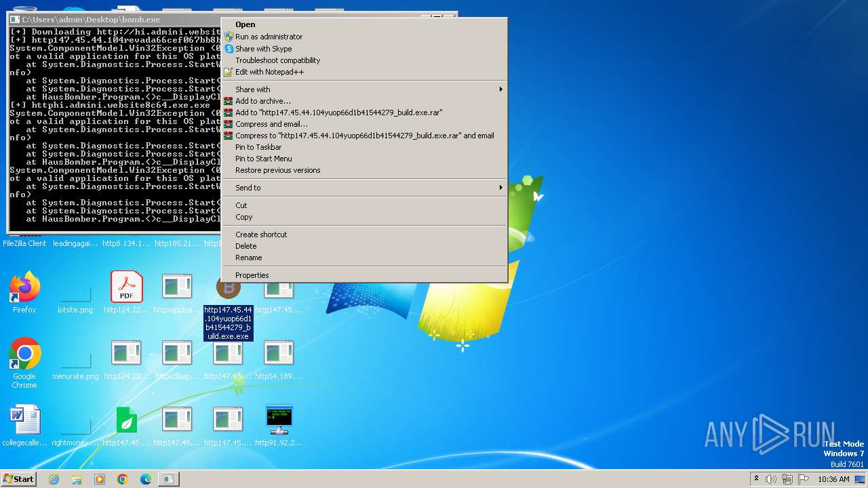Open Windows Explorer from taskbar
Image resolution: width=868 pixels, height=488 pixels.
(77, 479)
